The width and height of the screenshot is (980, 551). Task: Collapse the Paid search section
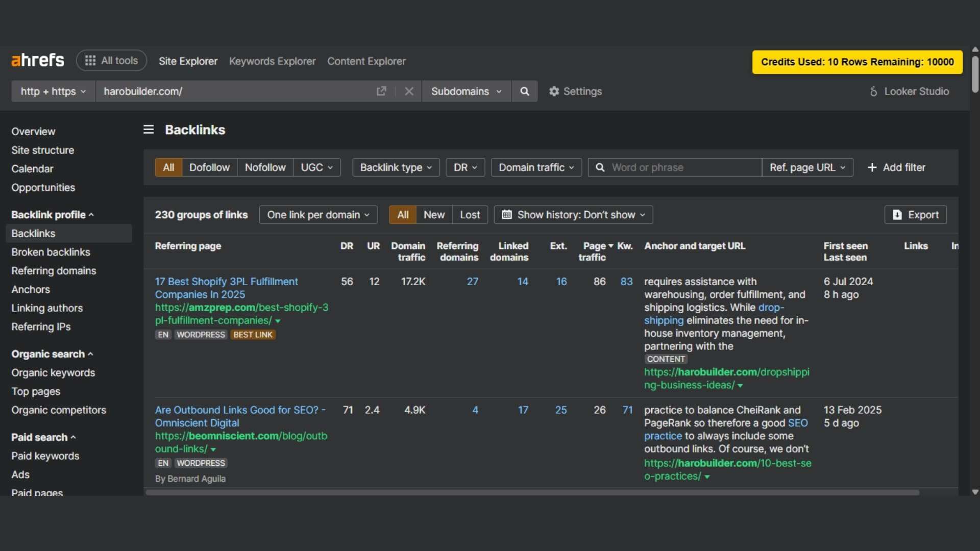[43, 437]
